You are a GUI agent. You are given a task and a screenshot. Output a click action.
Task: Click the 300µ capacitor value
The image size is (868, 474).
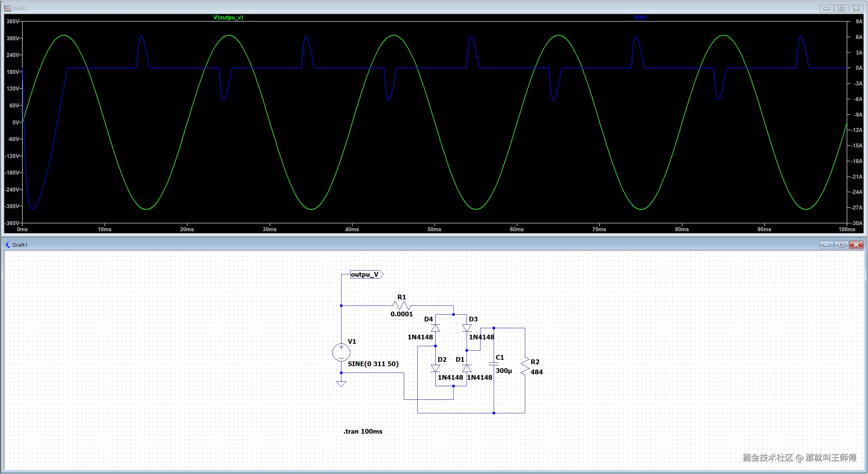pyautogui.click(x=504, y=371)
